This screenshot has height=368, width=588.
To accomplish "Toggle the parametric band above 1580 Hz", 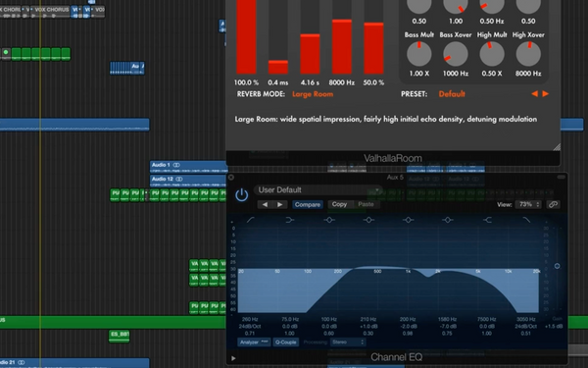I will tap(448, 220).
